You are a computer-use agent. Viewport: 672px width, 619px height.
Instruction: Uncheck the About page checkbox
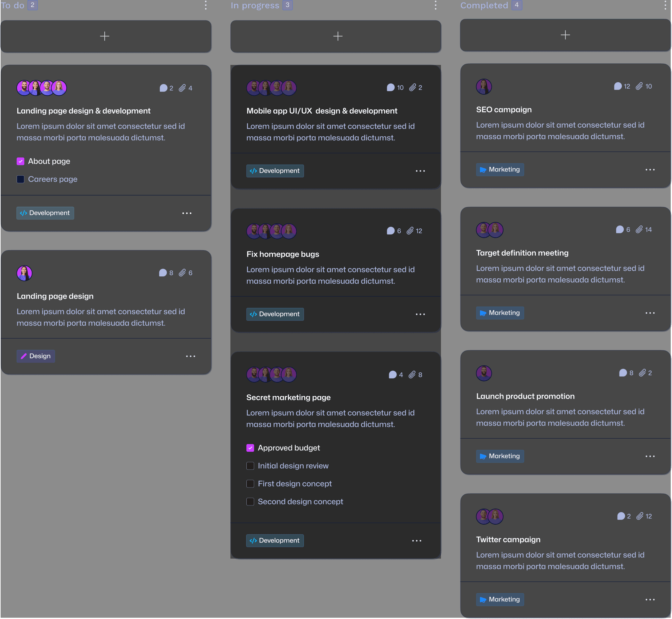click(x=20, y=162)
